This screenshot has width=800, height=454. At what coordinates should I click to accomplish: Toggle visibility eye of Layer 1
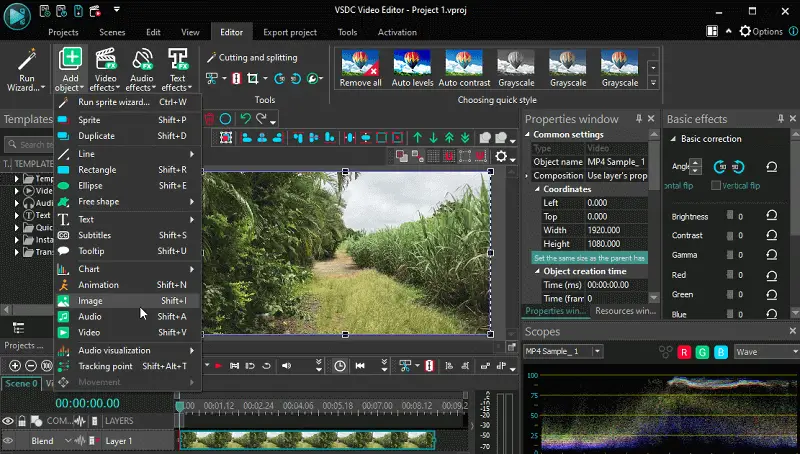click(x=8, y=441)
